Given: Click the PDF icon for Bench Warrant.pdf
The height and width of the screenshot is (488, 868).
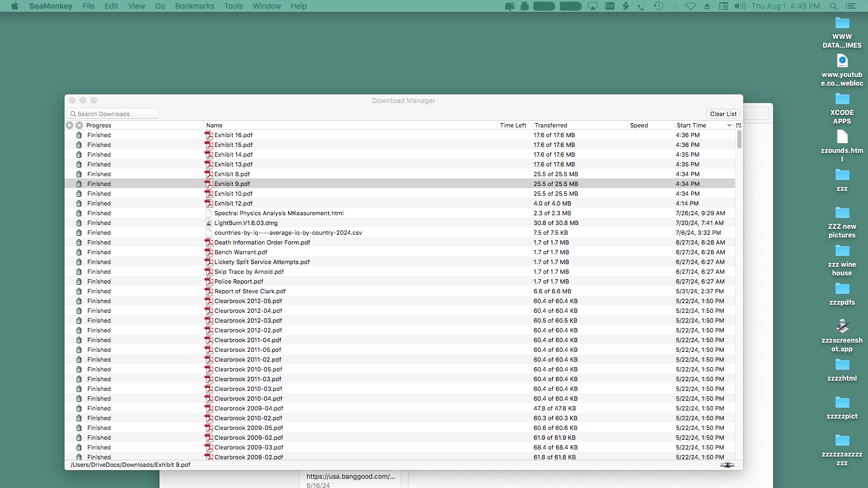Looking at the screenshot, I should (209, 252).
